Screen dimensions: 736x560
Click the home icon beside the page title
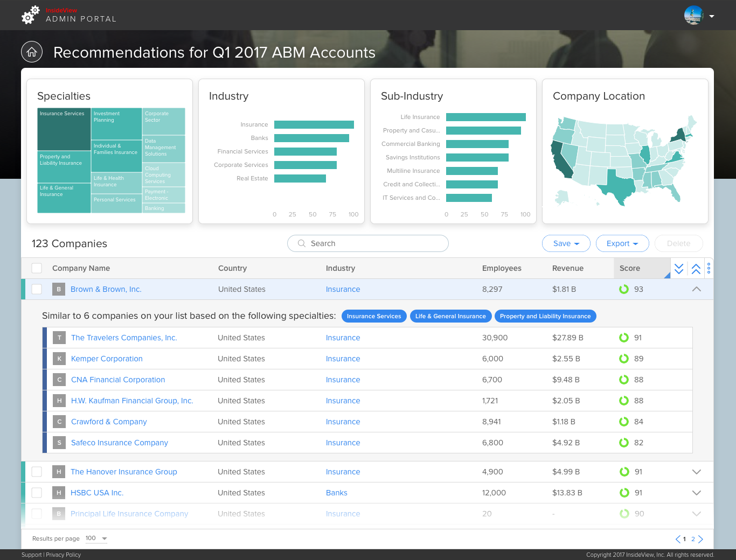32,52
